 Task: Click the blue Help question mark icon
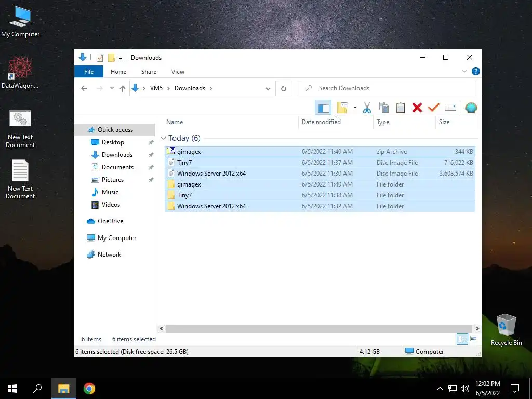tap(476, 71)
